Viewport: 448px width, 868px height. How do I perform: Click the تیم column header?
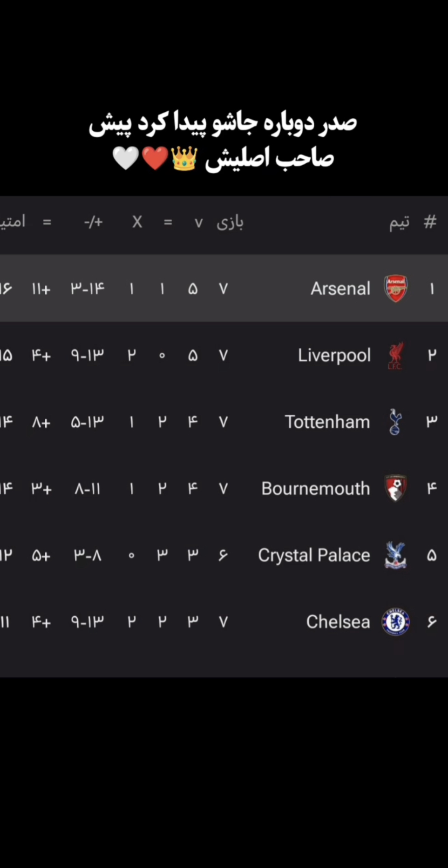[399, 222]
